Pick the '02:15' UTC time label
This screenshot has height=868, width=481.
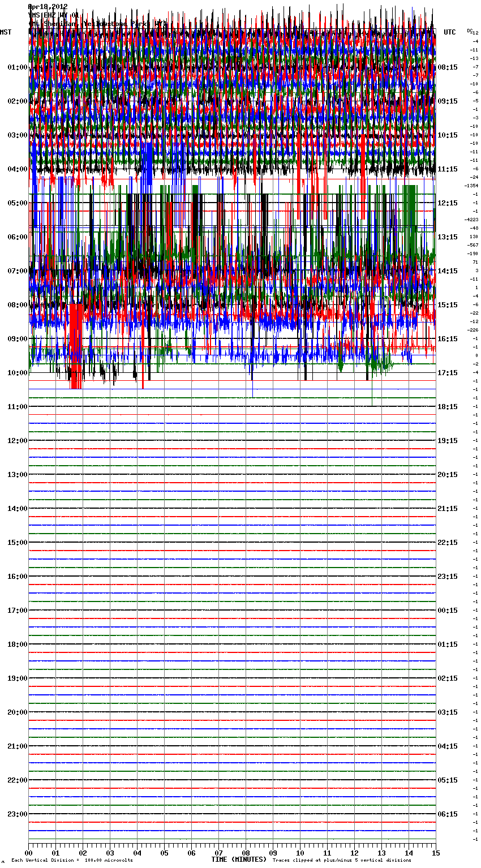(x=448, y=678)
